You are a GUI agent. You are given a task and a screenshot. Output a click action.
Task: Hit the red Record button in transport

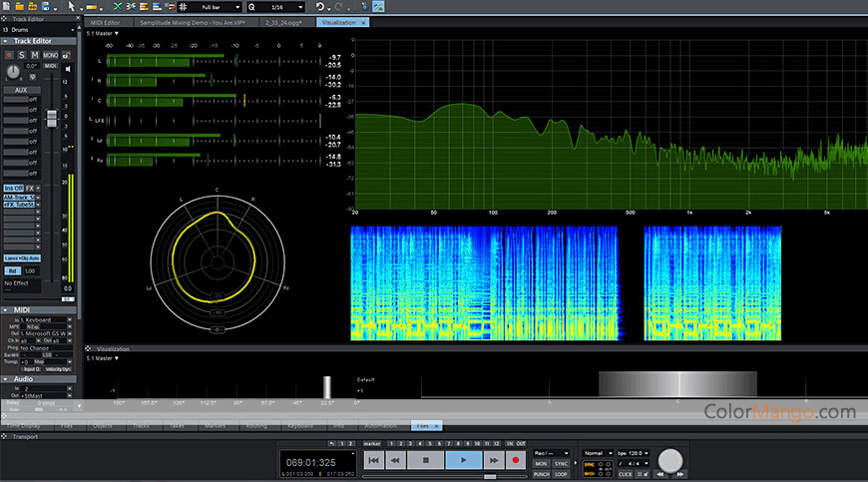516,460
